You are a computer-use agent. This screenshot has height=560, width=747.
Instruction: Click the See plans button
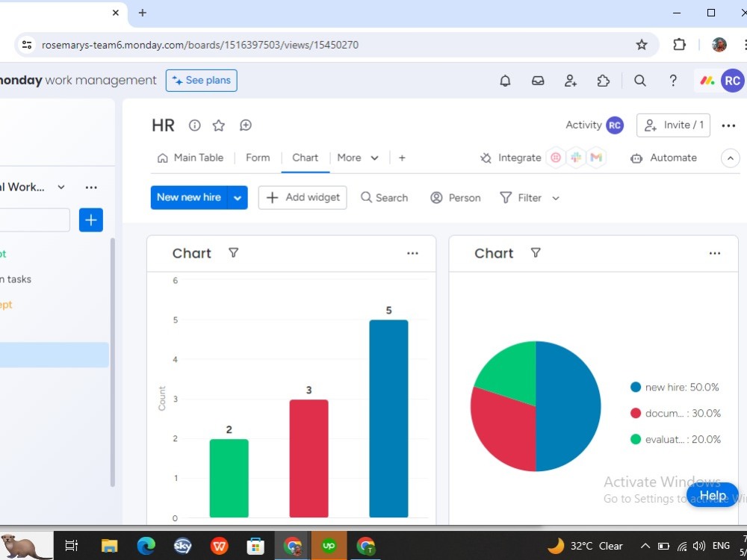coord(202,81)
